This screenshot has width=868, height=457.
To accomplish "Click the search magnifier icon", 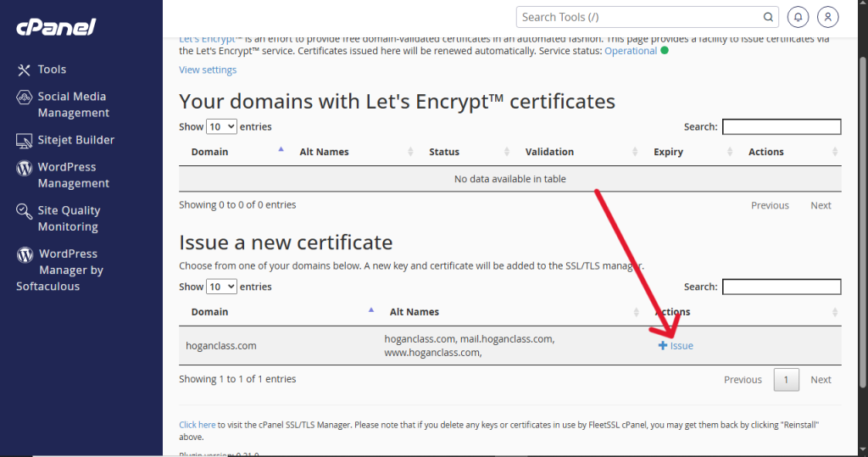I will [768, 17].
